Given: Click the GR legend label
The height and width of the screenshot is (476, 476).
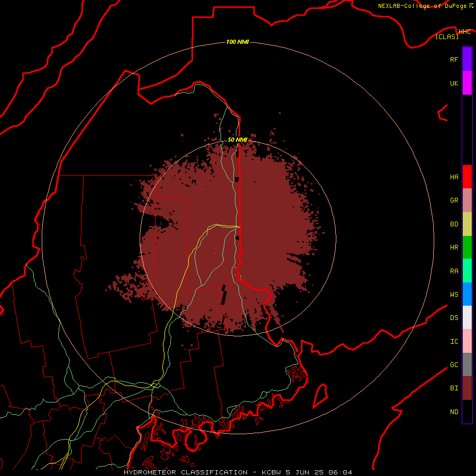Looking at the screenshot, I should click(454, 200).
